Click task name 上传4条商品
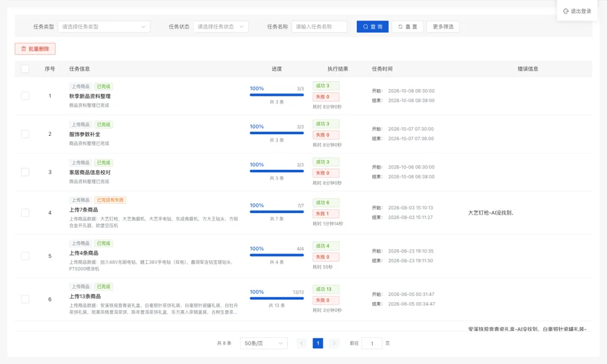607x364 pixels. click(84, 253)
